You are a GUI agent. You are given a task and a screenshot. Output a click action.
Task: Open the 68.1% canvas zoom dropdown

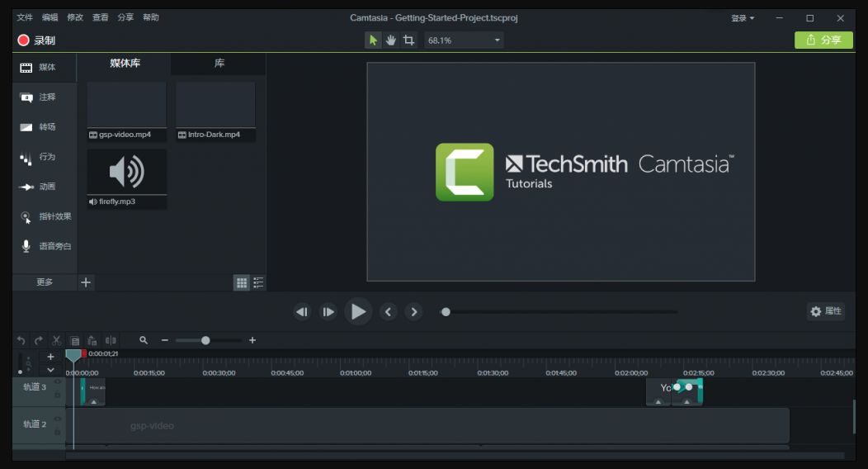[x=463, y=40]
